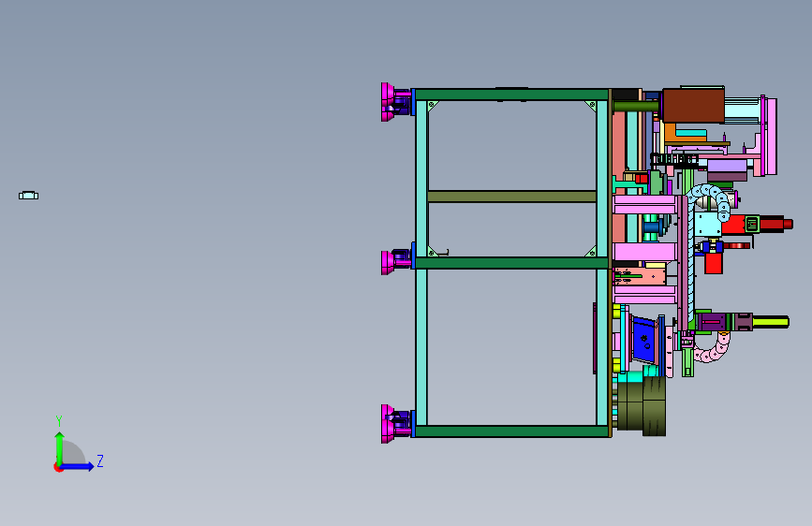Pick the olive horizontal crossbar inside the frame
The width and height of the screenshot is (812, 526).
point(512,197)
